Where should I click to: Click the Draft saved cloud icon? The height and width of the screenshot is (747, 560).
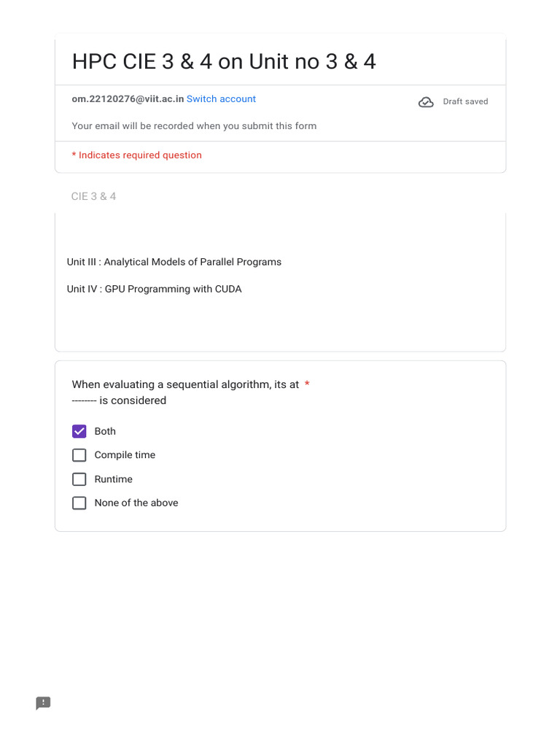point(426,102)
